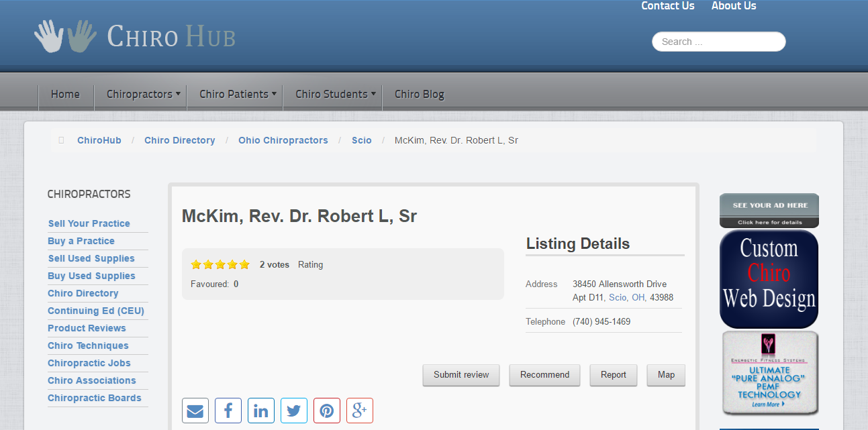Open the Chiro Blog nav item

click(420, 95)
